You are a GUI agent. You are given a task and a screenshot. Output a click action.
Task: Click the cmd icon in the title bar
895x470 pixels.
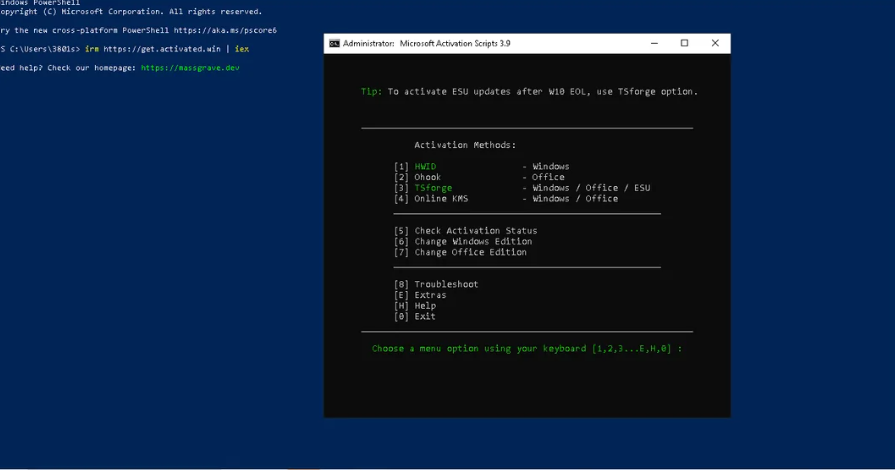click(x=334, y=43)
